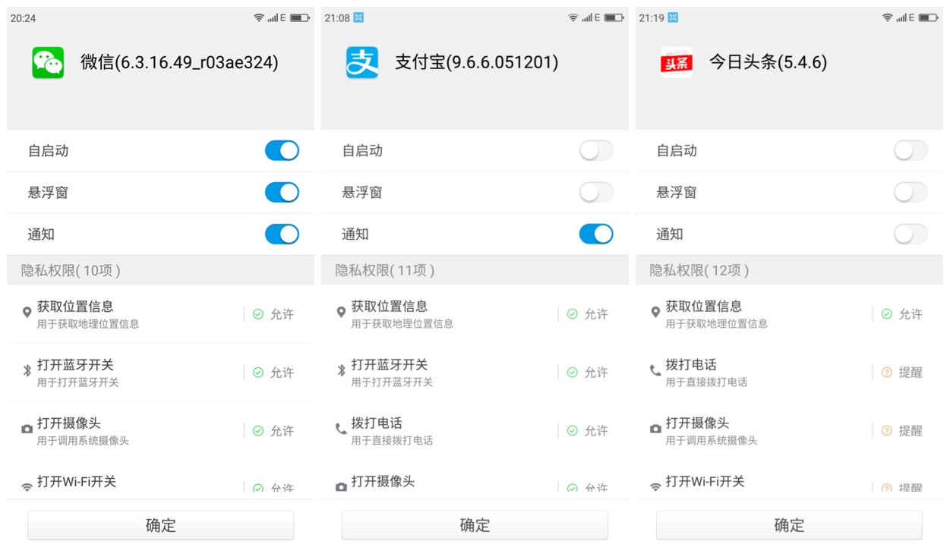Click Bluetooth icon in WeChat panel
The height and width of the screenshot is (560, 950).
coord(27,371)
